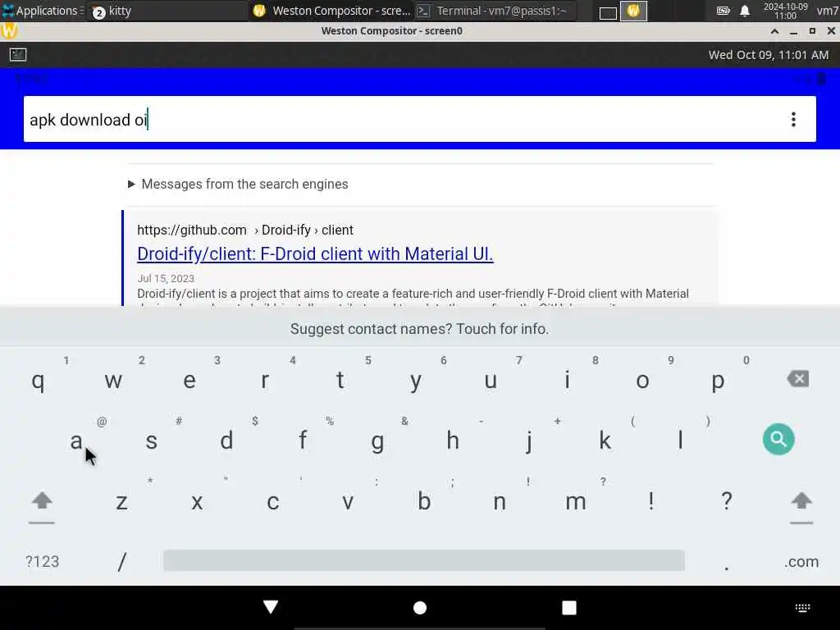Tap the letter c key
This screenshot has height=630, width=840.
tap(272, 503)
